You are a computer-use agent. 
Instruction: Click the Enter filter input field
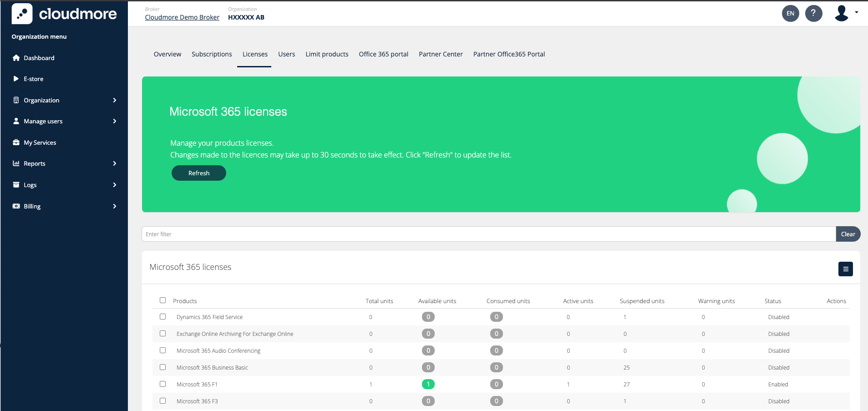[364, 234]
